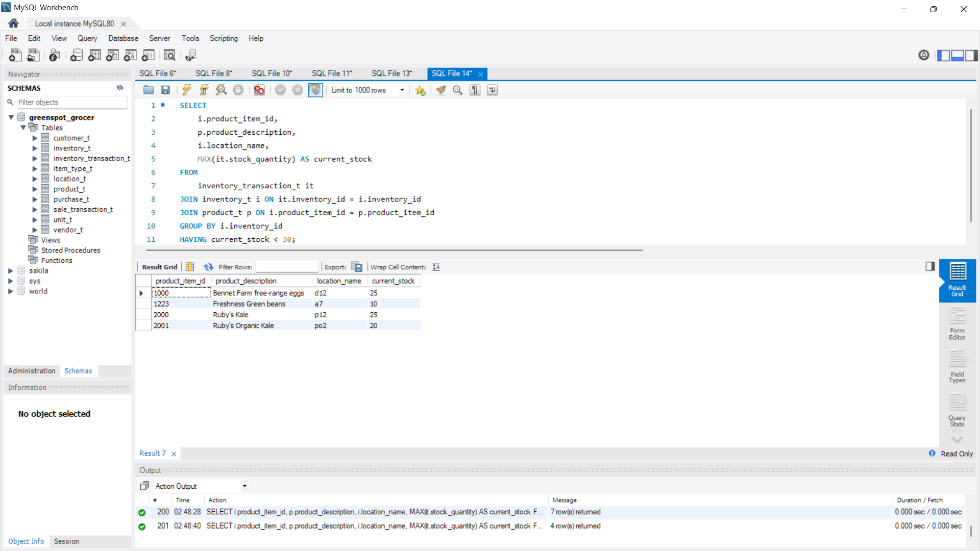
Task: Focus the Filter Rows input field
Action: [x=287, y=267]
